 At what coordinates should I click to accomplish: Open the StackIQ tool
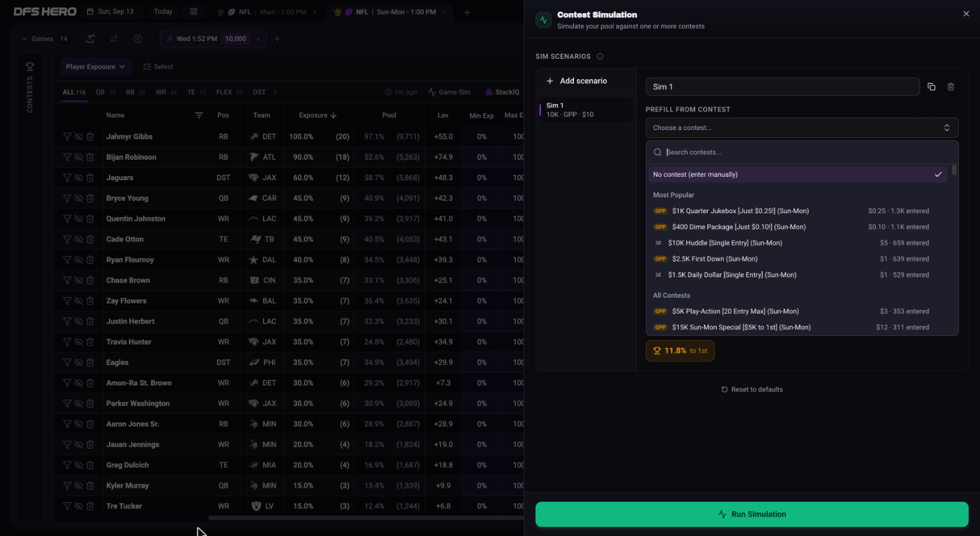(503, 92)
